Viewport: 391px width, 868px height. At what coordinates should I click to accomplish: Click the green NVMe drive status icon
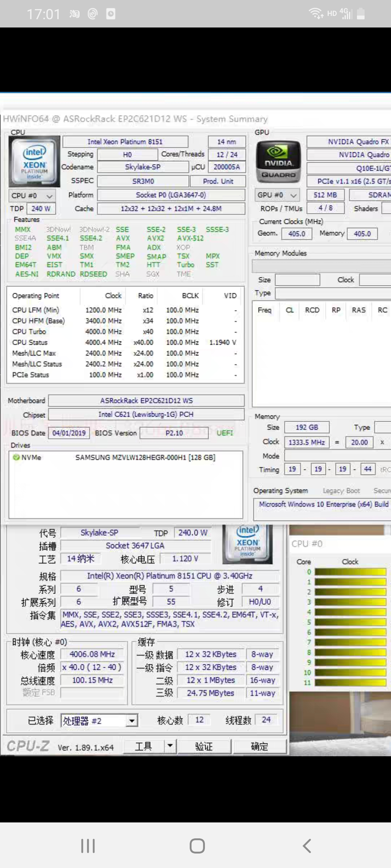tap(16, 458)
